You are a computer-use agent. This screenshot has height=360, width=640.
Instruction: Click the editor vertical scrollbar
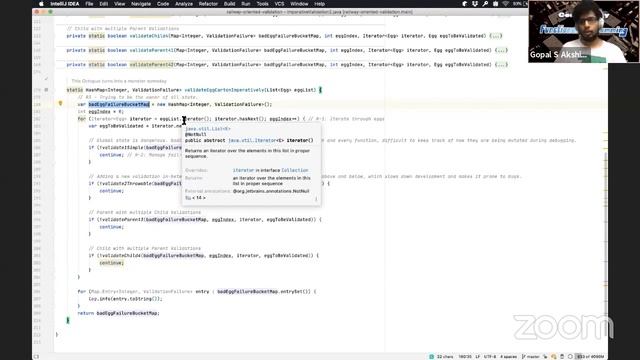pyautogui.click(x=605, y=245)
